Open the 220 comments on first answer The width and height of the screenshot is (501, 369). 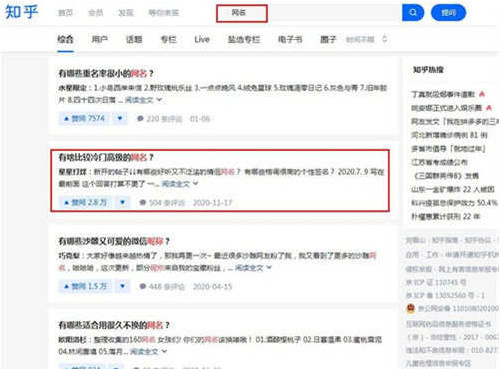tap(159, 119)
